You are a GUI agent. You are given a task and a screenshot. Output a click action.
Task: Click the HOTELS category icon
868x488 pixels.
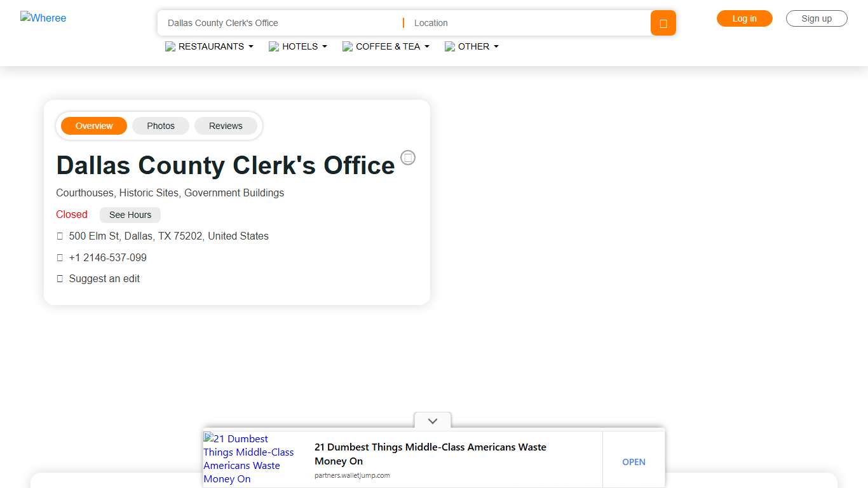click(273, 46)
